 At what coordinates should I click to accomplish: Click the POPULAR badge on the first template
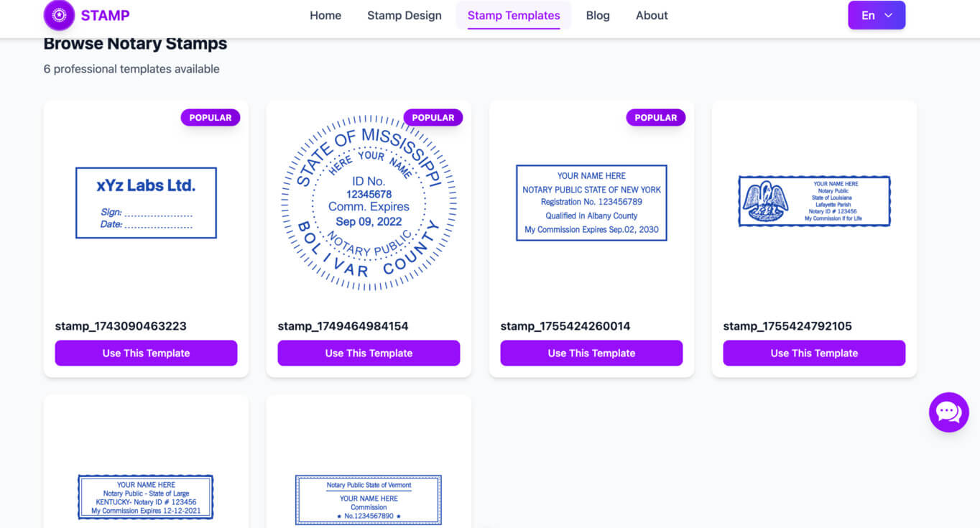[210, 117]
